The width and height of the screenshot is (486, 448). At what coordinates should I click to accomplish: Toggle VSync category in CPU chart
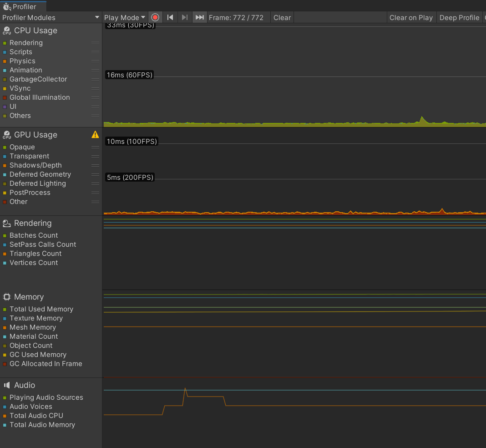(x=20, y=88)
